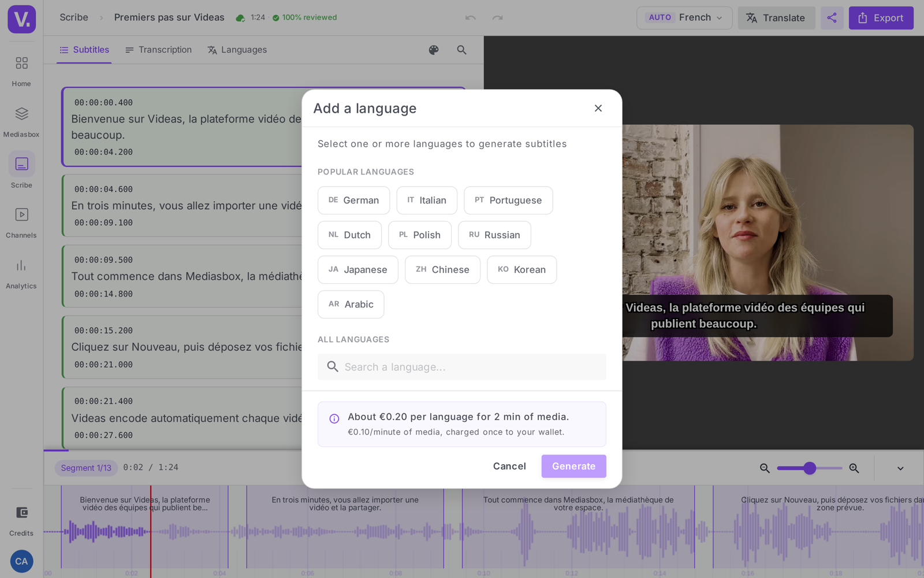Image resolution: width=924 pixels, height=578 pixels.
Task: Click the project title 'Premiers pas sur Videas'
Action: 169,17
